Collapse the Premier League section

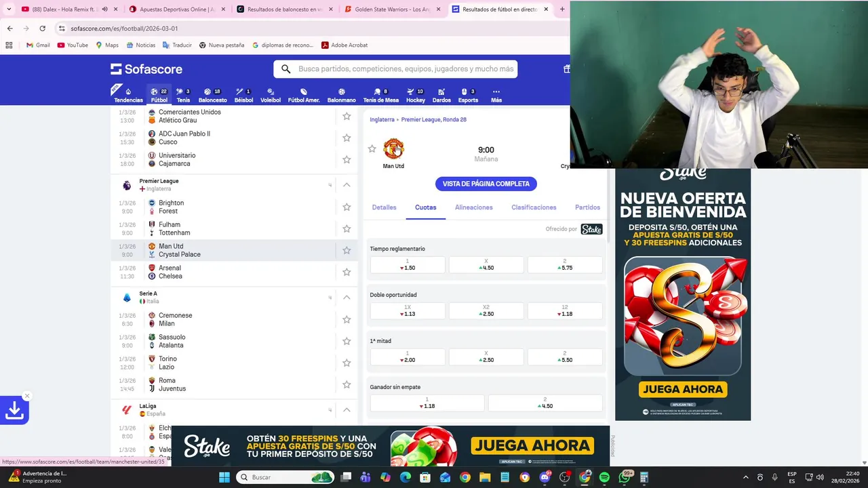[x=347, y=185]
